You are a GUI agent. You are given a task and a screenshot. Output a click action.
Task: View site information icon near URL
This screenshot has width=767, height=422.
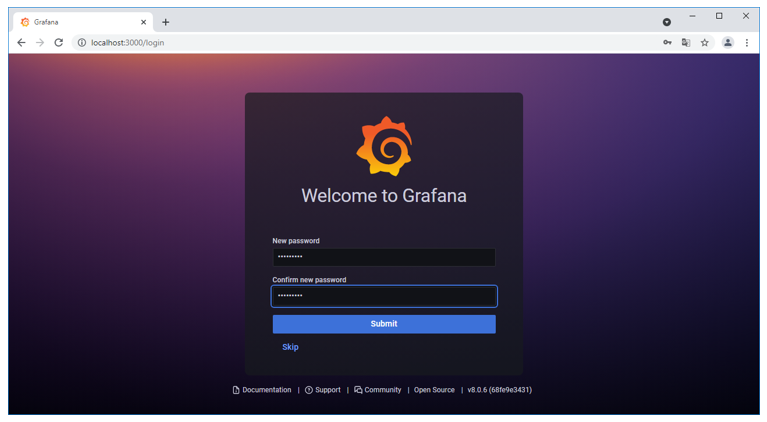82,43
